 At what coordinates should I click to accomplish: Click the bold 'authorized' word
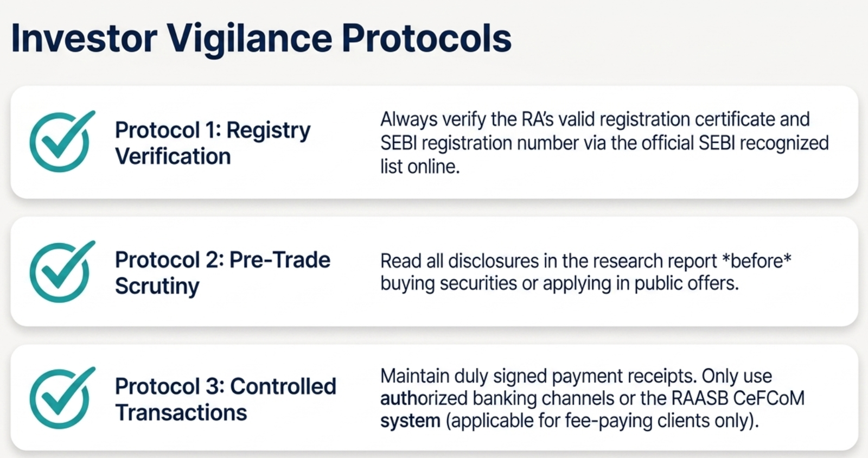pos(424,398)
